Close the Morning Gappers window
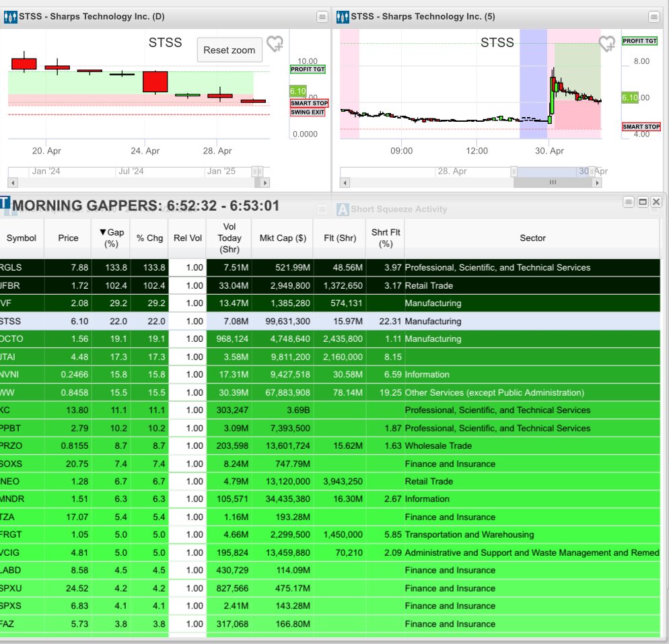 (656, 202)
